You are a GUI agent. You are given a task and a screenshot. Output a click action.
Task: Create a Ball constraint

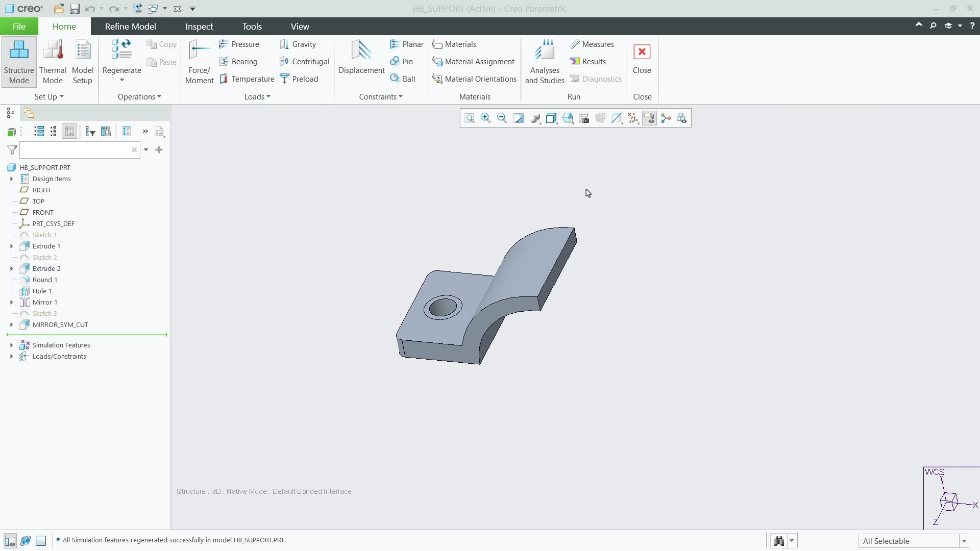[403, 79]
